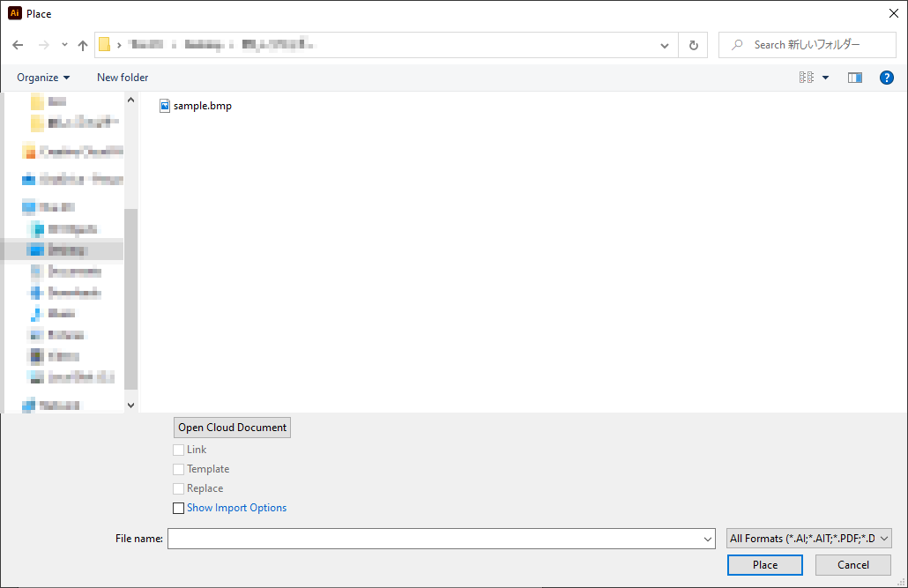
Task: Click the Back navigation arrow
Action: [x=18, y=45]
